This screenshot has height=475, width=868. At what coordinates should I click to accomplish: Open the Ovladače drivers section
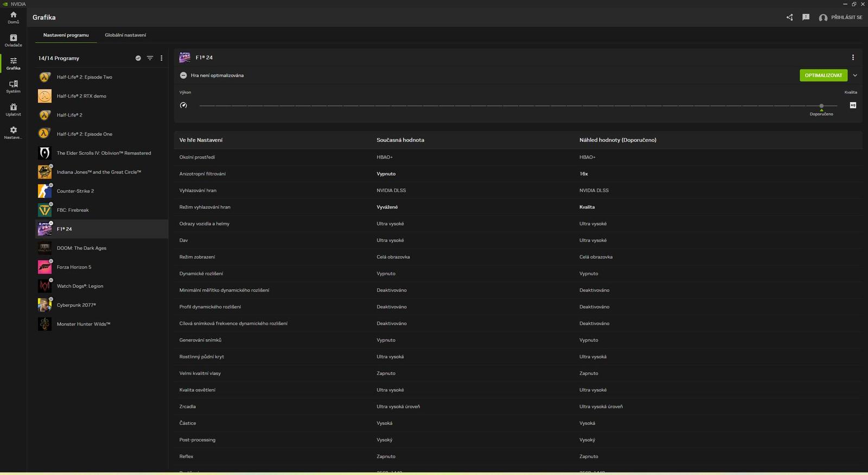[x=13, y=41]
